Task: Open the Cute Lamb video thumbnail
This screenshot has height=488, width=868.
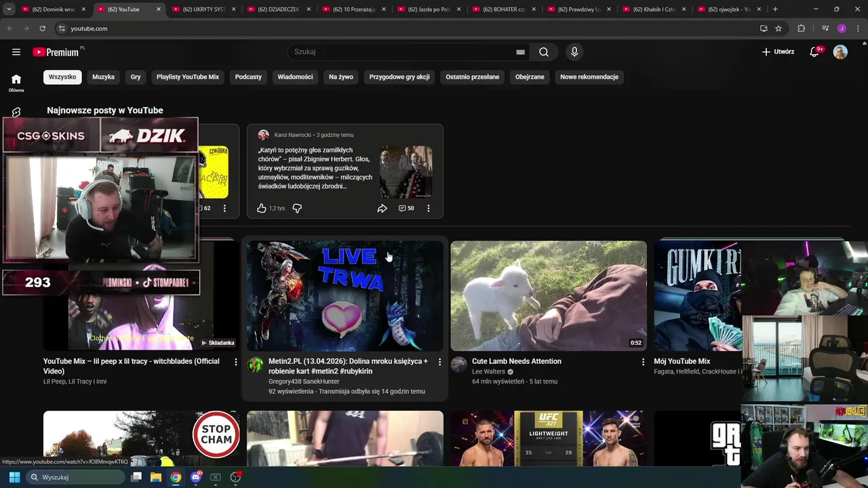Action: tap(549, 296)
